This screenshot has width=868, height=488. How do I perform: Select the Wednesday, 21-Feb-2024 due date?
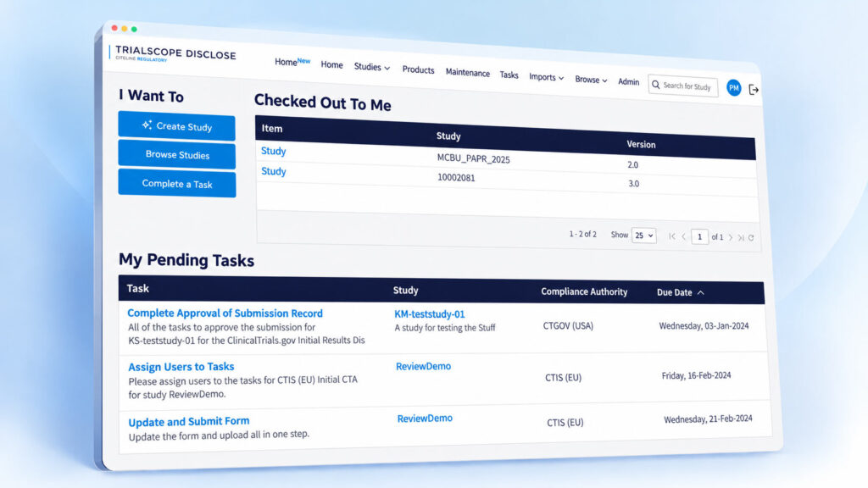coord(708,419)
